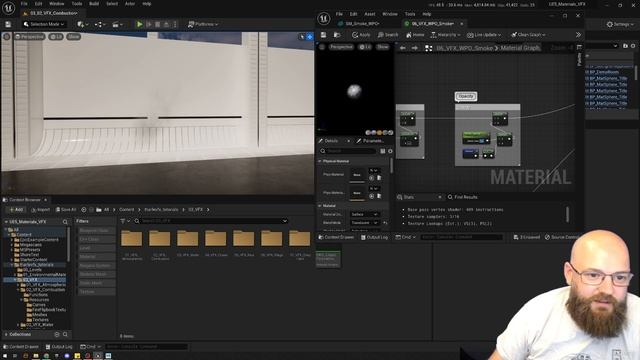This screenshot has width=640, height=360.
Task: Select the Megascans folder in tree
Action: click(30, 245)
